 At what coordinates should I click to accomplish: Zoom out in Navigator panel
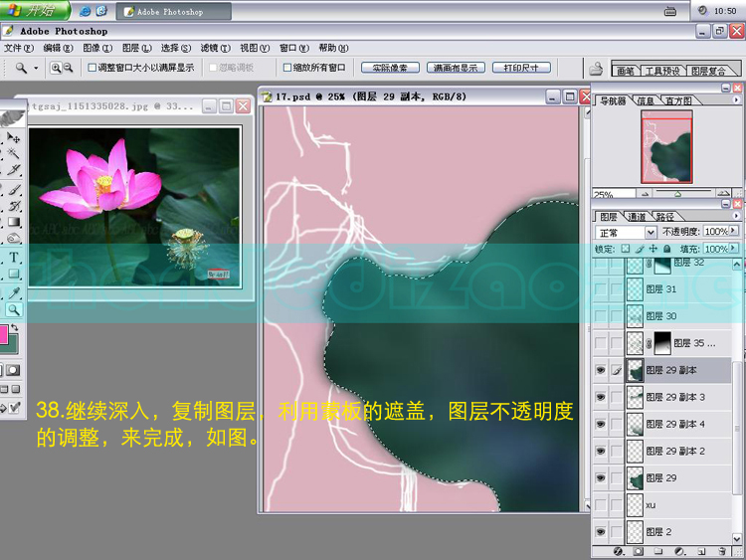point(645,194)
